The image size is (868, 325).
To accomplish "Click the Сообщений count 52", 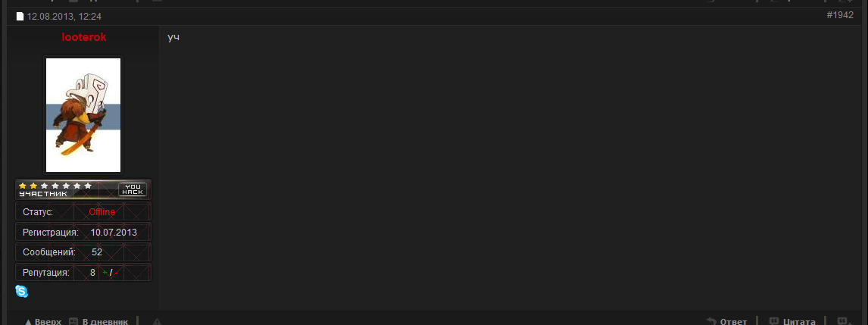I will [97, 252].
